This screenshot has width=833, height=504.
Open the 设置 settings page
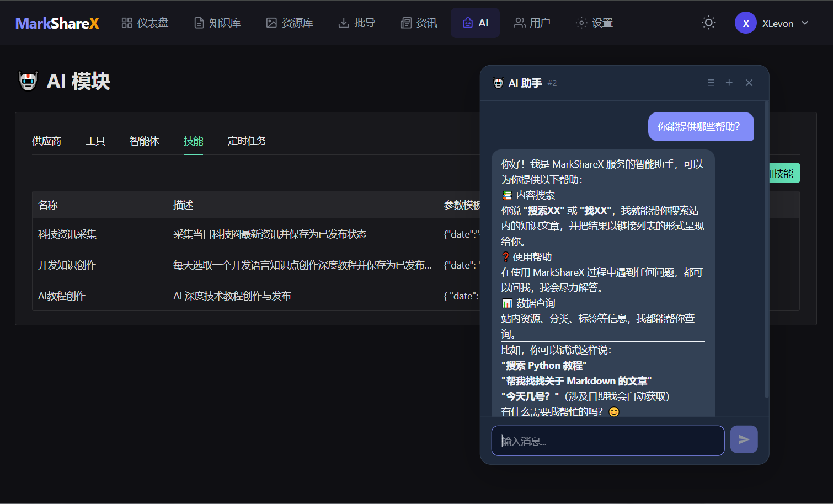point(594,23)
